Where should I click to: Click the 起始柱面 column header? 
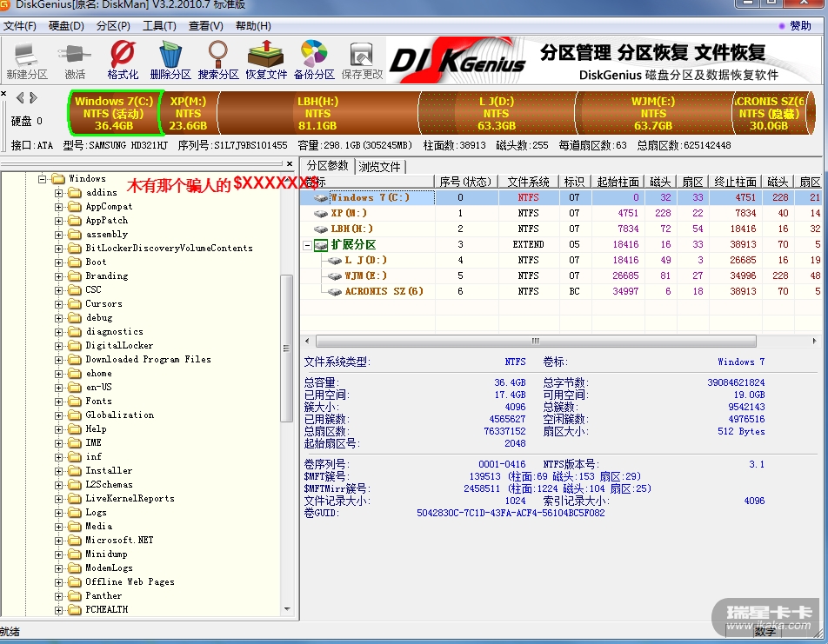pyautogui.click(x=618, y=183)
